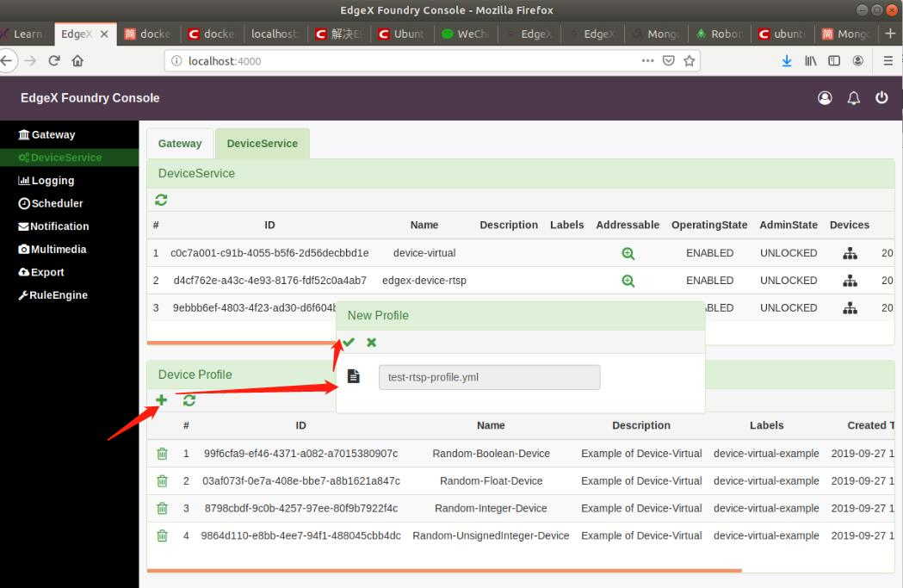Switch to the localhost browser tab
Viewport: 903px width, 588px height.
click(274, 34)
